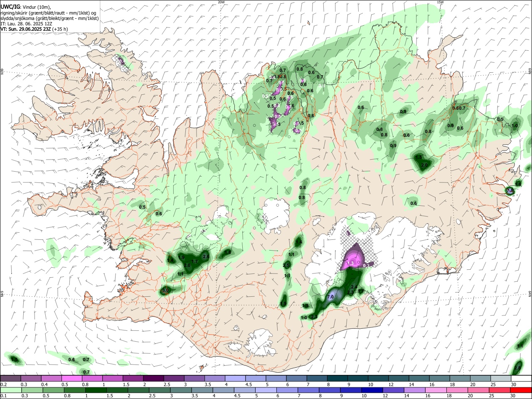
Task: Click the UWC/IG title text
Action: [10, 7]
